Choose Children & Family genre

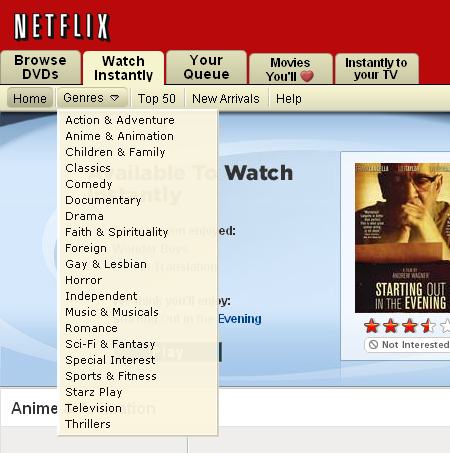[x=115, y=152]
